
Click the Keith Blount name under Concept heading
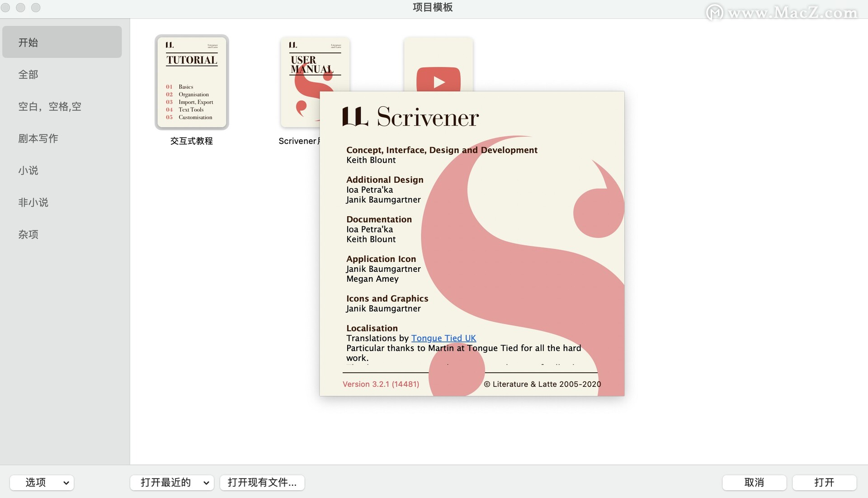click(x=371, y=160)
